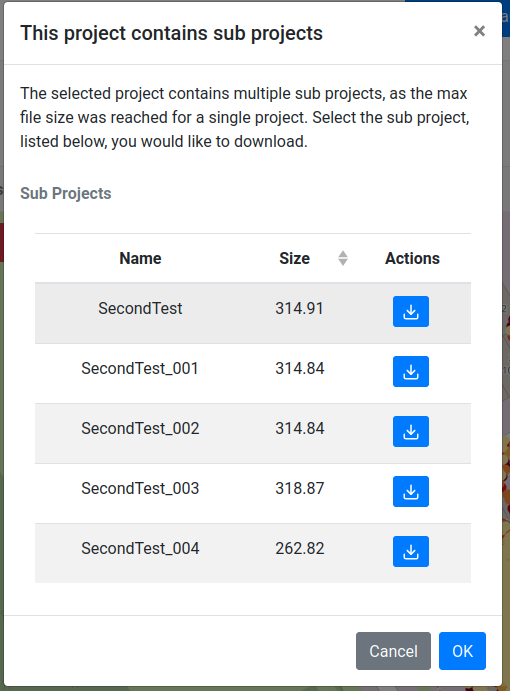Screen dimensions: 510x691
Task: Download the SecondTest sub project
Action: (410, 312)
